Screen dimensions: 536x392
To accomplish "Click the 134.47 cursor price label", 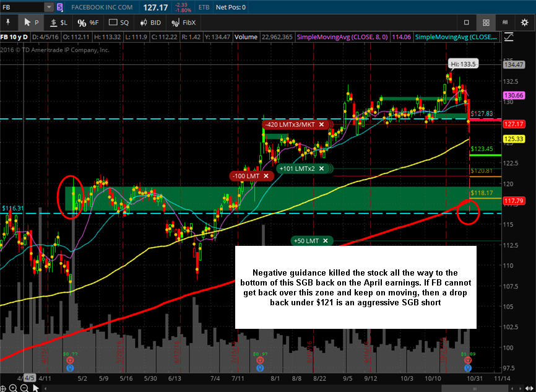I will 514,64.
